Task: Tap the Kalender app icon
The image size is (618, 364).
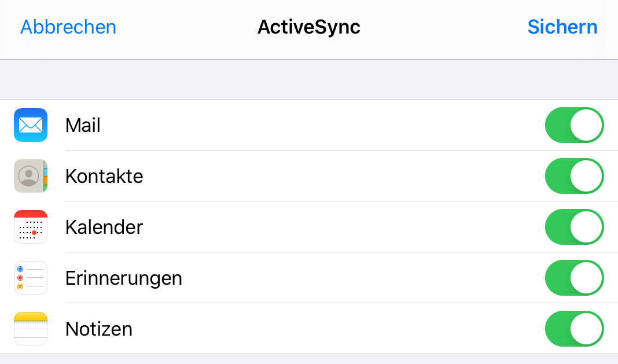Action: 31,227
